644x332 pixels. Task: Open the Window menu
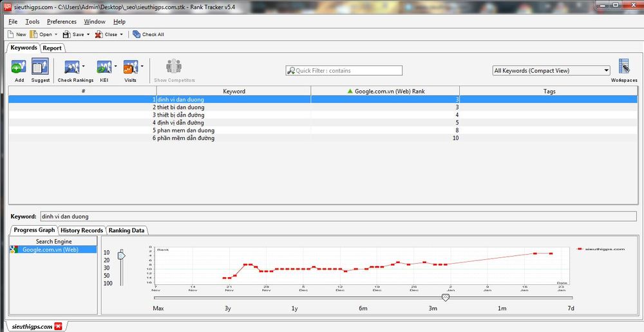click(x=95, y=22)
